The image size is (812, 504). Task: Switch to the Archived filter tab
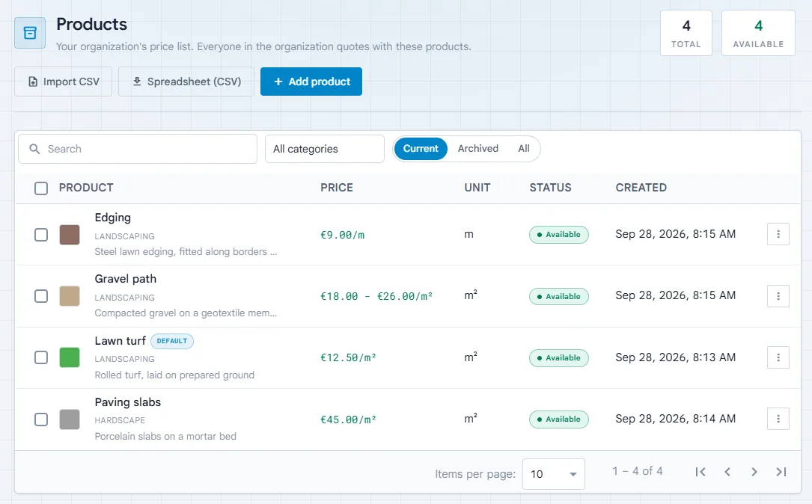click(x=478, y=149)
